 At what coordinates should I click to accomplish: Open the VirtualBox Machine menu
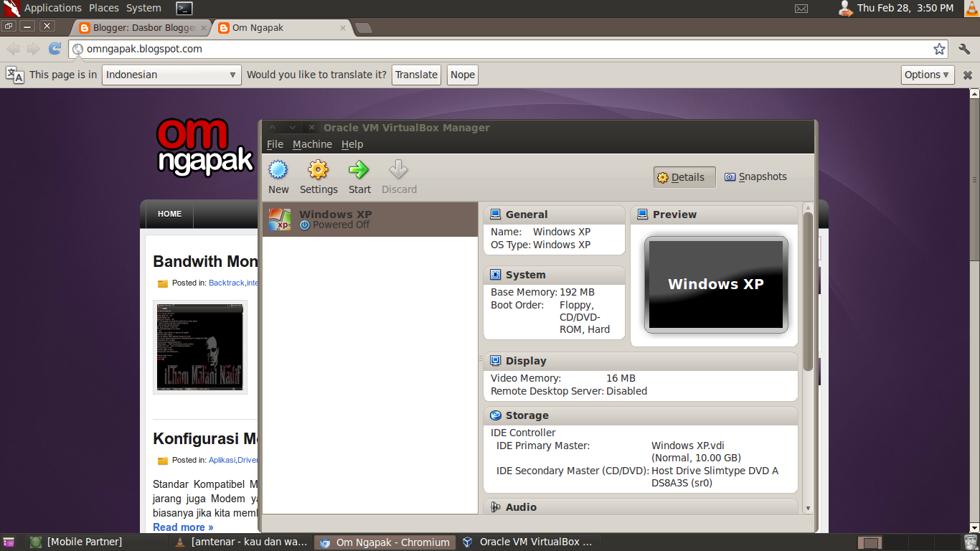pyautogui.click(x=312, y=144)
